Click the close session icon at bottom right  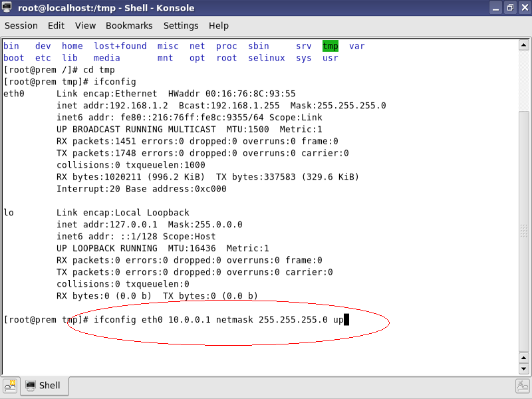[523, 386]
